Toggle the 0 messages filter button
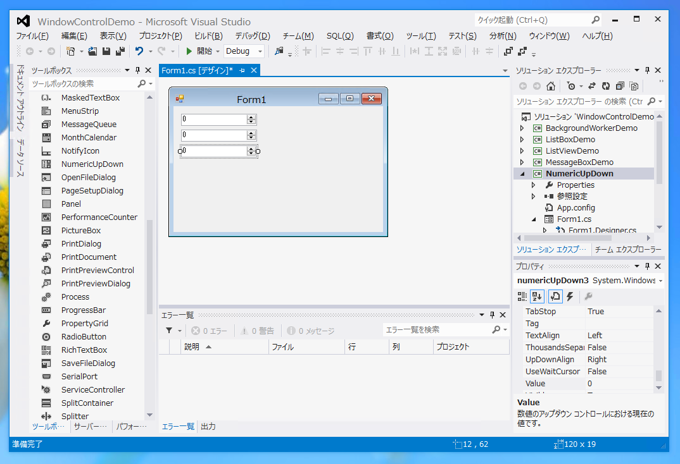The image size is (680, 464). pos(311,331)
